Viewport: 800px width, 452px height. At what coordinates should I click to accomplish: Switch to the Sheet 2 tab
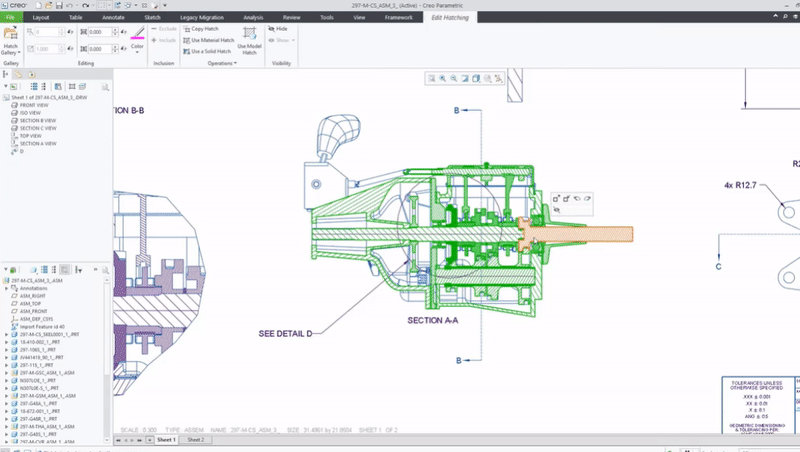point(195,439)
